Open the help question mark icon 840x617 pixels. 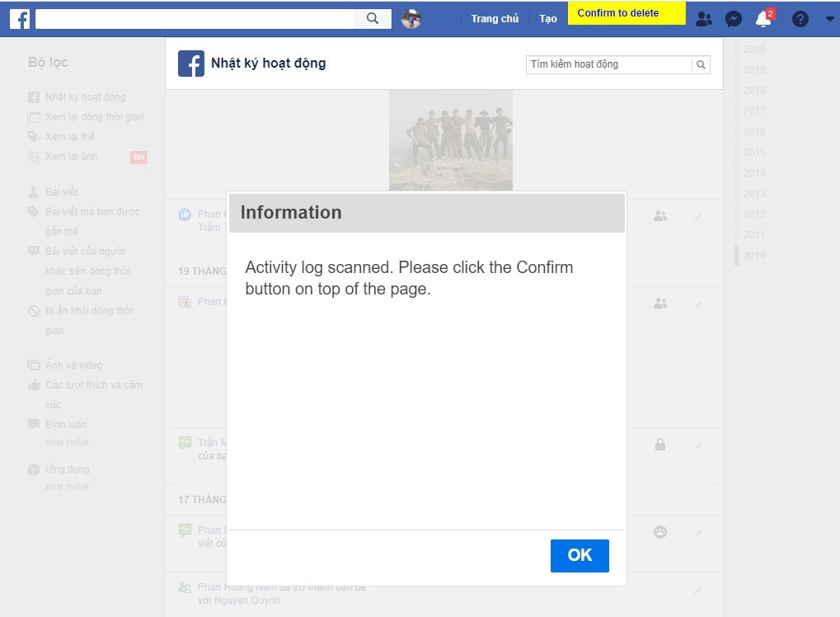tap(800, 19)
